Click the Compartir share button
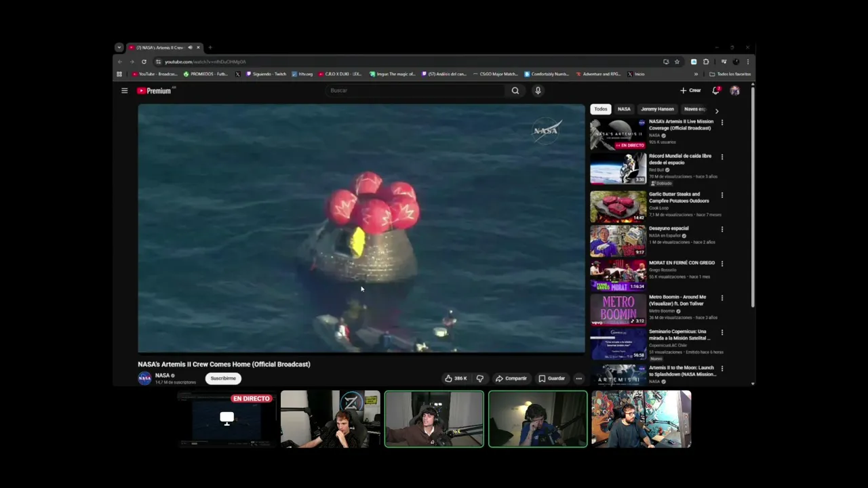 [x=511, y=378]
